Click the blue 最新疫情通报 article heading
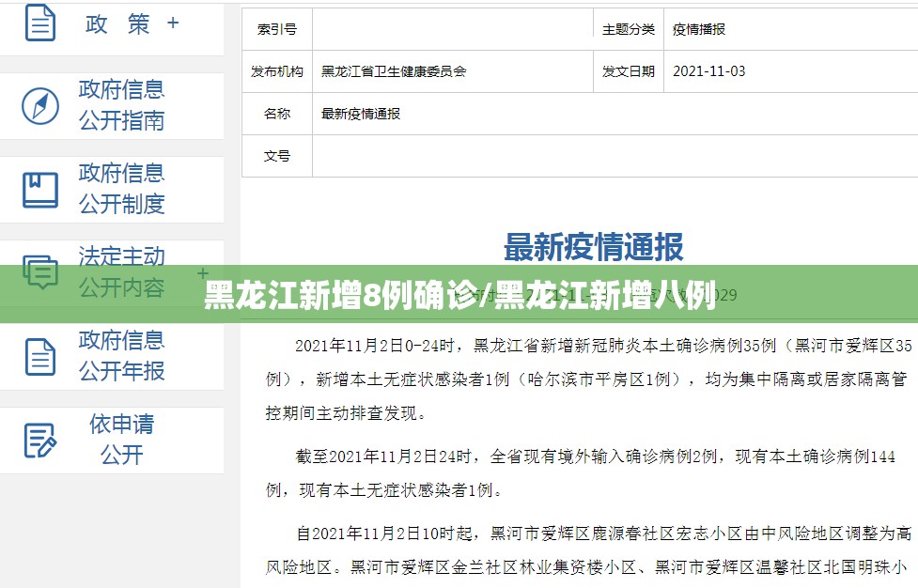The width and height of the screenshot is (918, 588). click(594, 246)
